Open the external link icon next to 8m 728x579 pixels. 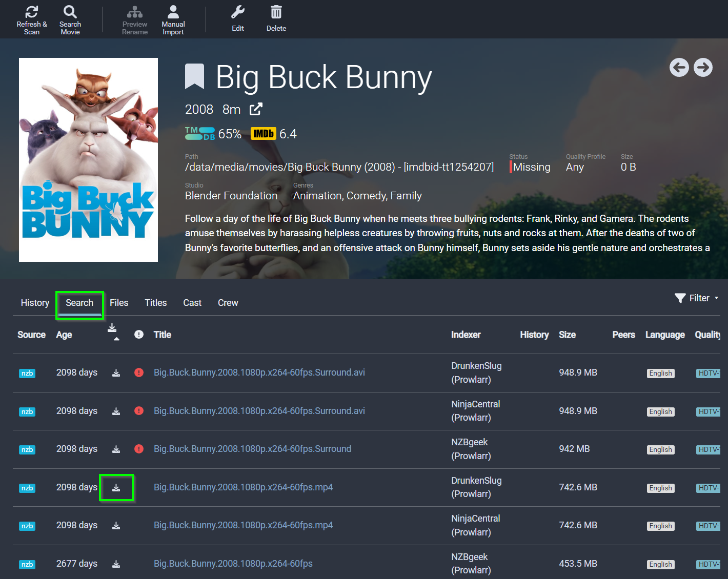(x=256, y=109)
